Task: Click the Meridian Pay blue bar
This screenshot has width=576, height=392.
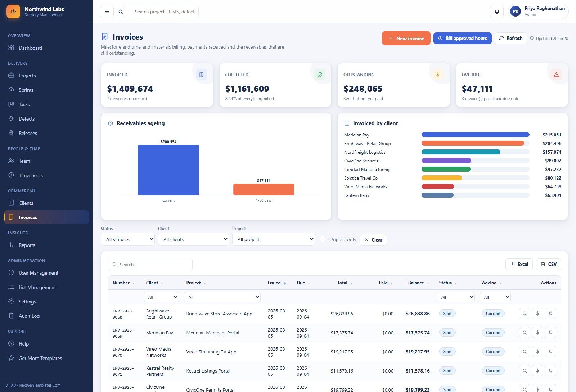Action: pos(475,135)
